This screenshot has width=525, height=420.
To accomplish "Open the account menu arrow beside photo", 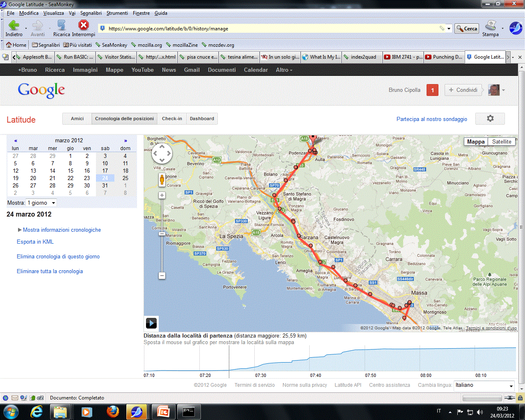I will 503,90.
